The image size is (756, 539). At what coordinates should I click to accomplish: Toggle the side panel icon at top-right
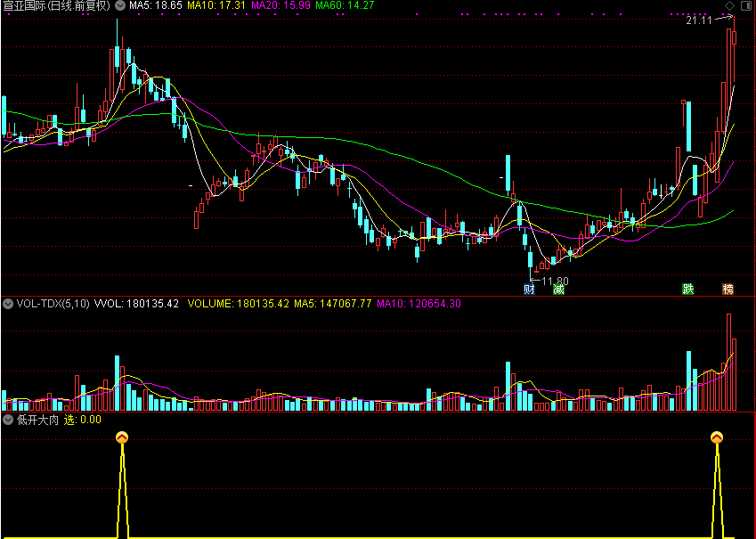pyautogui.click(x=745, y=5)
